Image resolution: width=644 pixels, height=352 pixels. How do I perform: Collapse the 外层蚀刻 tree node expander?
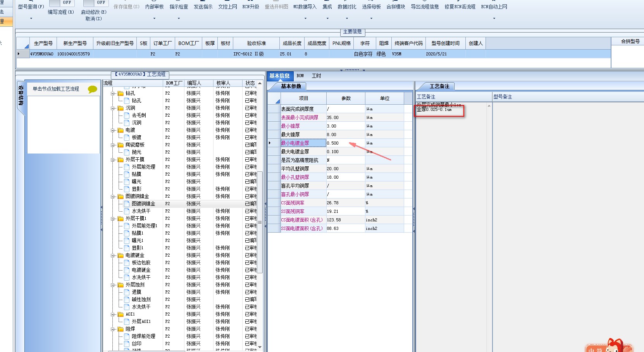(x=113, y=285)
